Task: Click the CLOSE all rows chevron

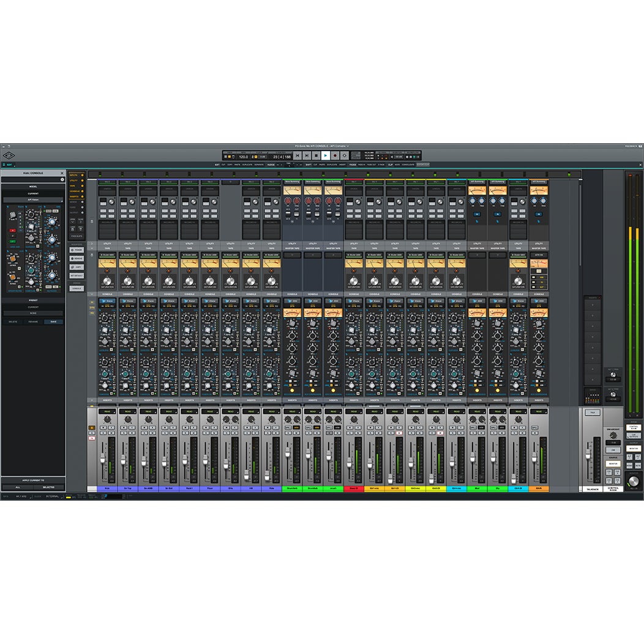Action: [80, 222]
